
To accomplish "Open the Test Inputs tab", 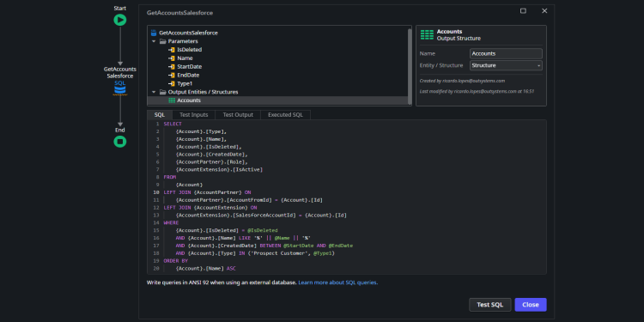I will coord(194,115).
